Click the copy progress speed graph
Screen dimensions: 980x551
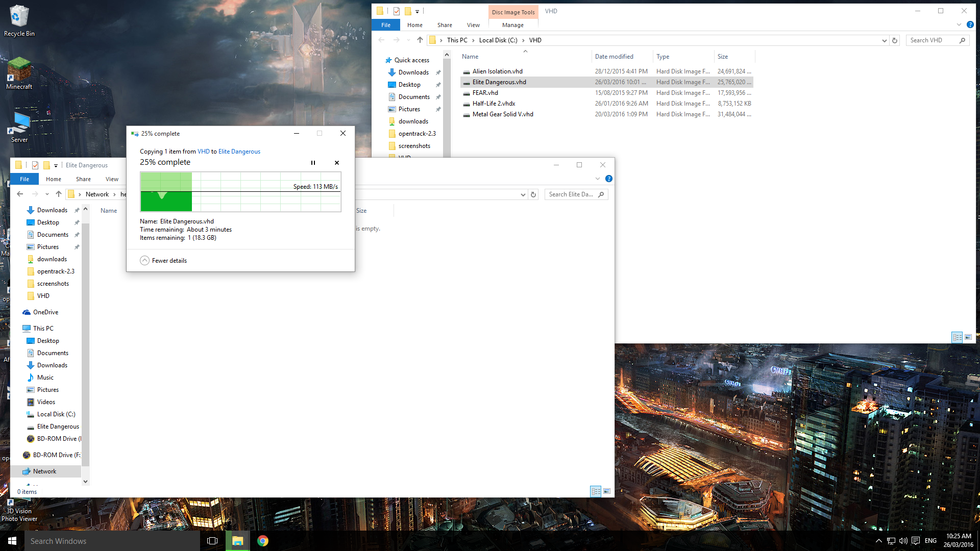click(240, 192)
